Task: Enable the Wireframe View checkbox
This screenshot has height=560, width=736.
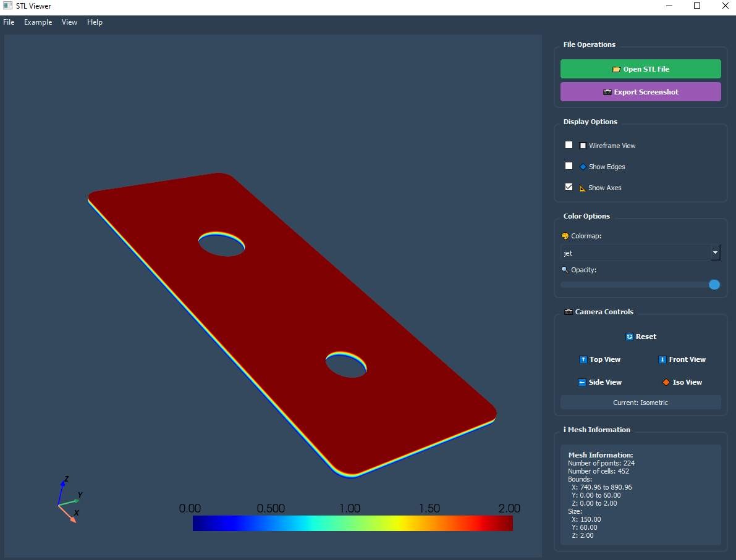Action: pos(569,145)
